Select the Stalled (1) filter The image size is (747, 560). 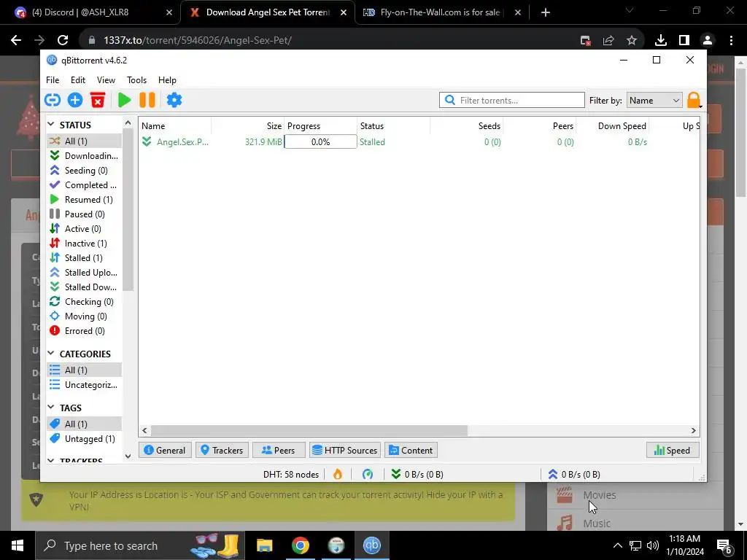pos(85,257)
